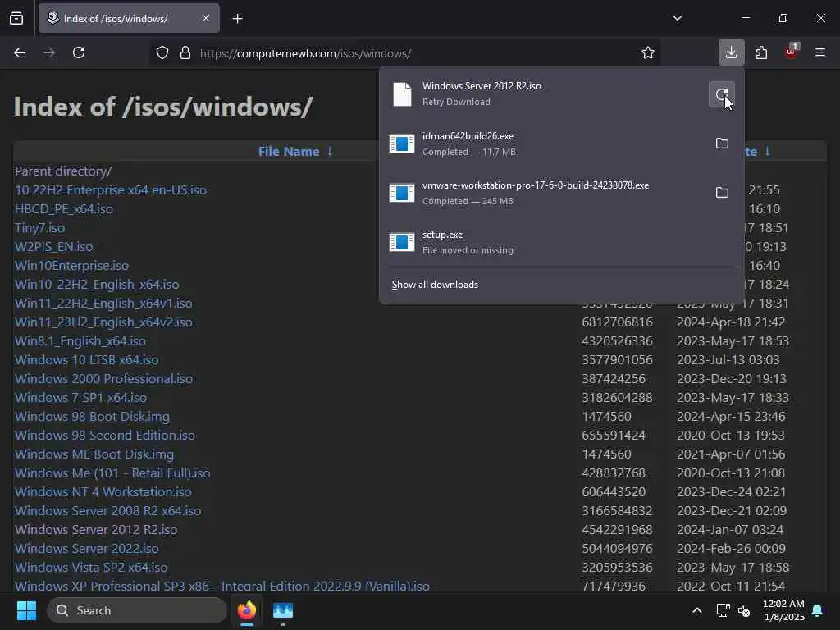Click setup.exe file icon in downloads panel

402,242
